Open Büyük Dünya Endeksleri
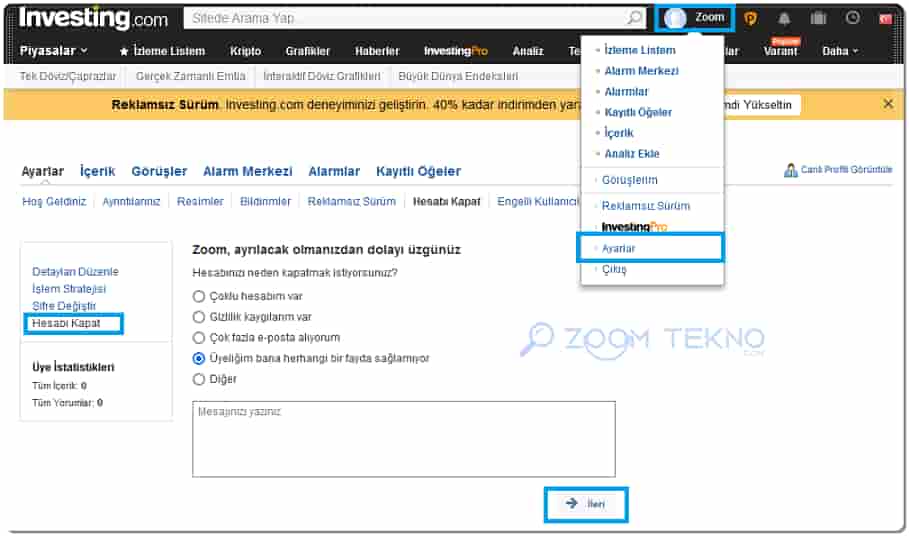909x536 pixels. click(x=458, y=76)
